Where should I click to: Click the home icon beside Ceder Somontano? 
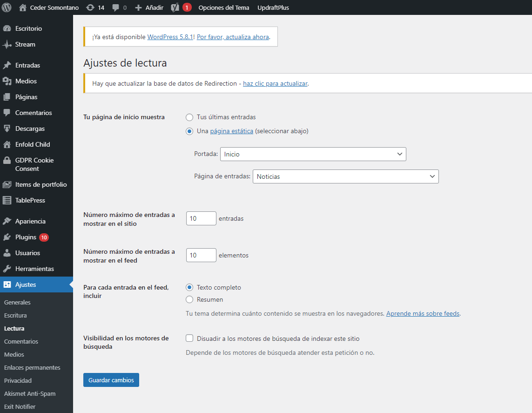coord(23,7)
